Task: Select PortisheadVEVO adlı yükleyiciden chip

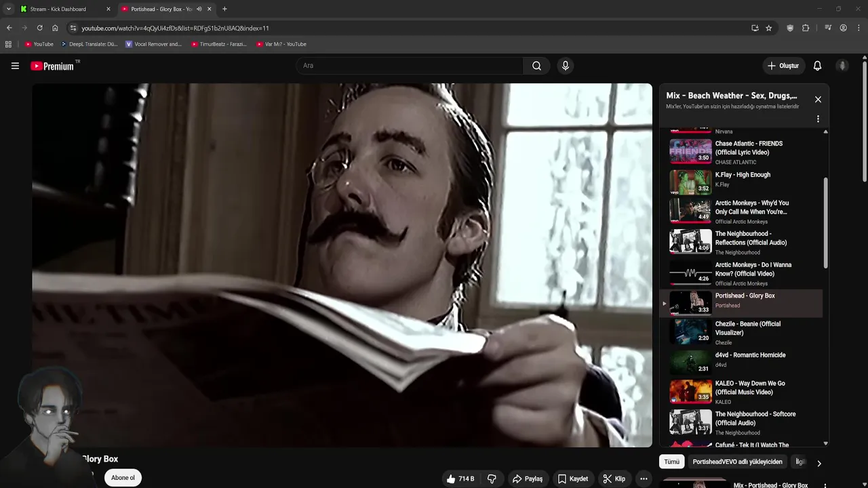Action: [x=737, y=462]
